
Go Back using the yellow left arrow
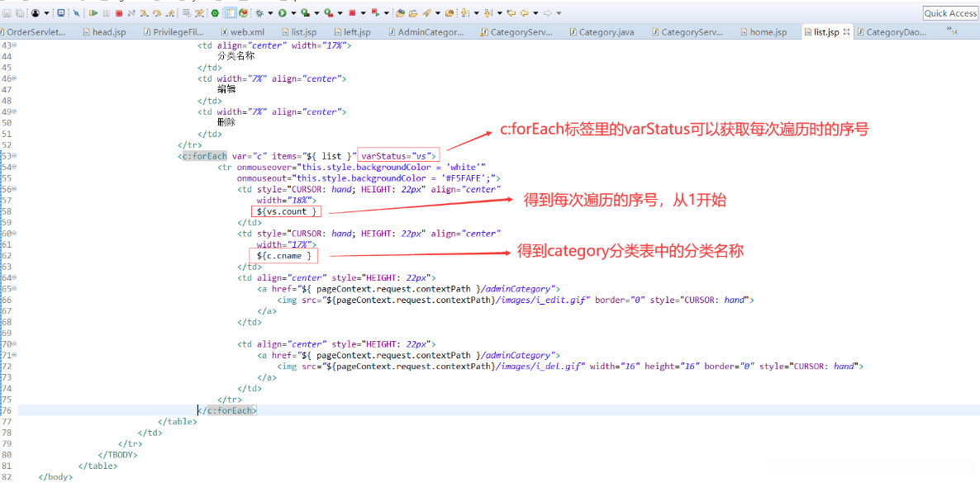524,13
